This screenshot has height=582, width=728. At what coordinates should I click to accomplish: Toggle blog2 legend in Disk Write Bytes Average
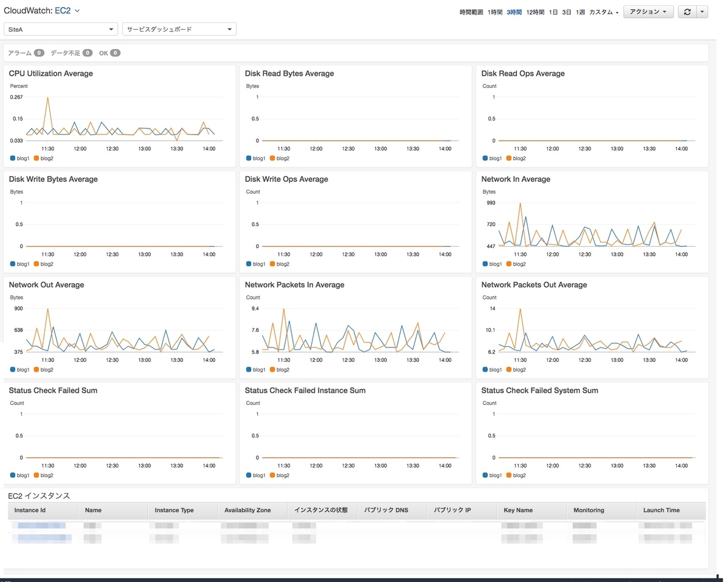(x=44, y=264)
